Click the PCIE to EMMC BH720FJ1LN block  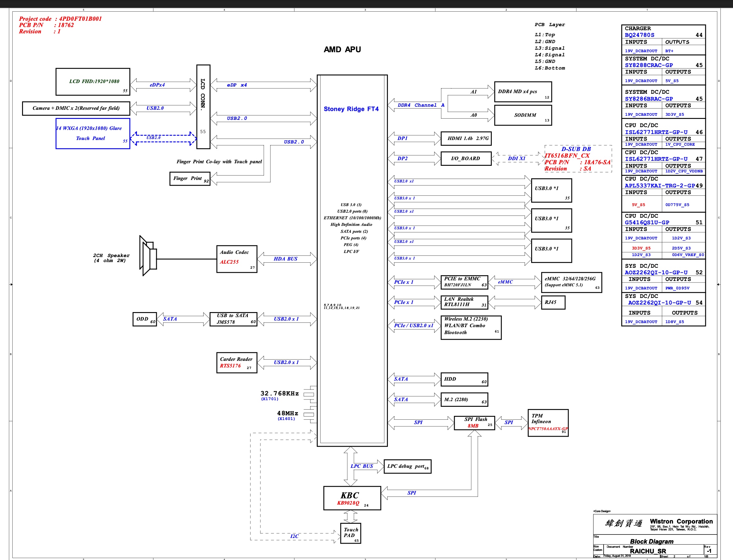[x=464, y=282]
